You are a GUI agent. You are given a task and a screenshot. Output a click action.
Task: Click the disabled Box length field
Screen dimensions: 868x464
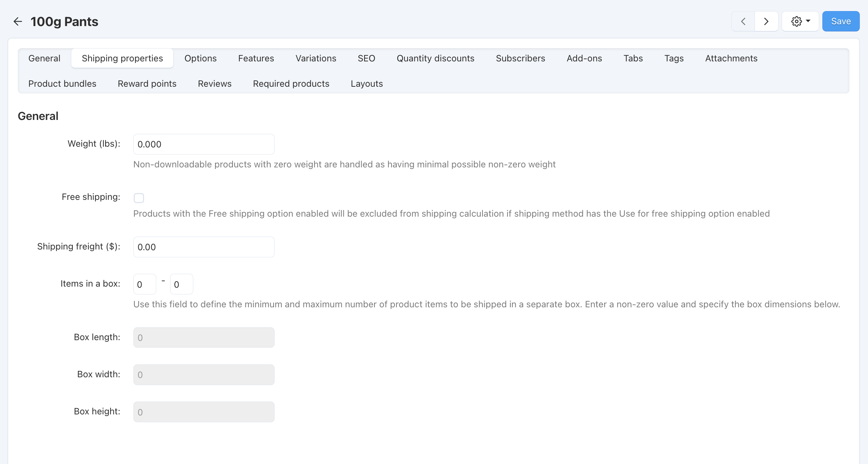204,338
